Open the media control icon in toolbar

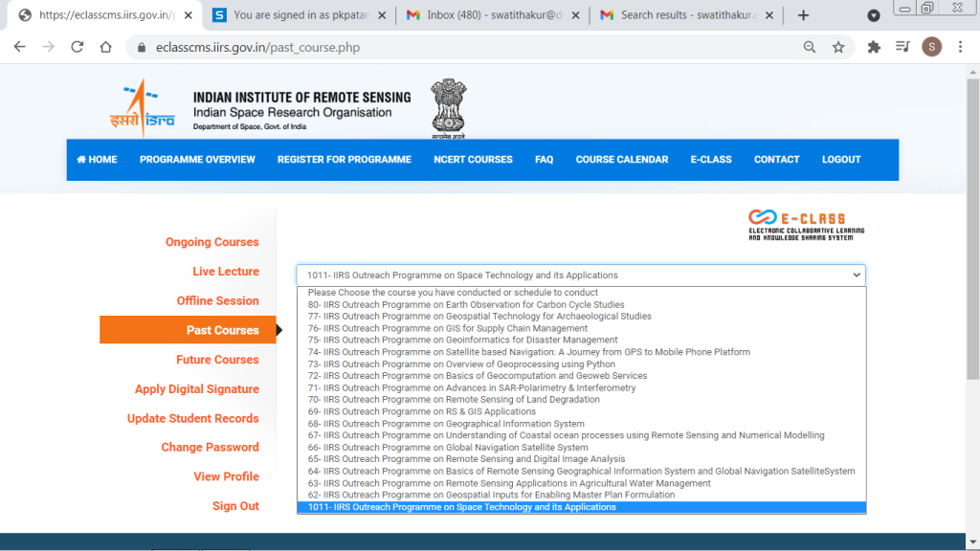coord(902,47)
